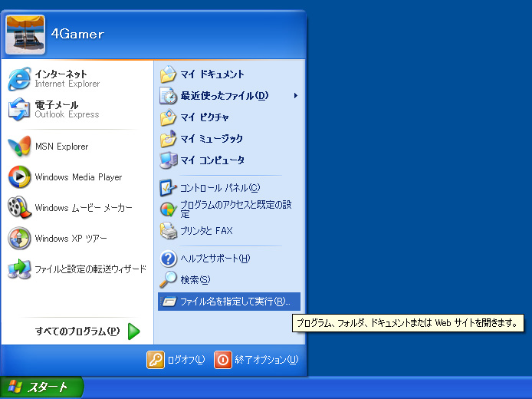Select マイ ドキュメント text entry
Viewport: 532px width, 399px height.
coord(212,74)
